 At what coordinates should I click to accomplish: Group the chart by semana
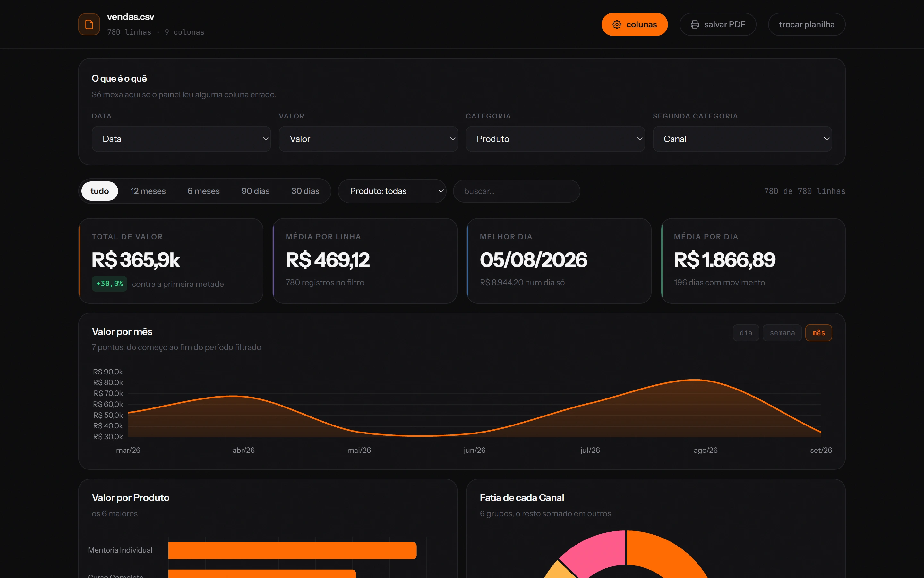tap(782, 333)
